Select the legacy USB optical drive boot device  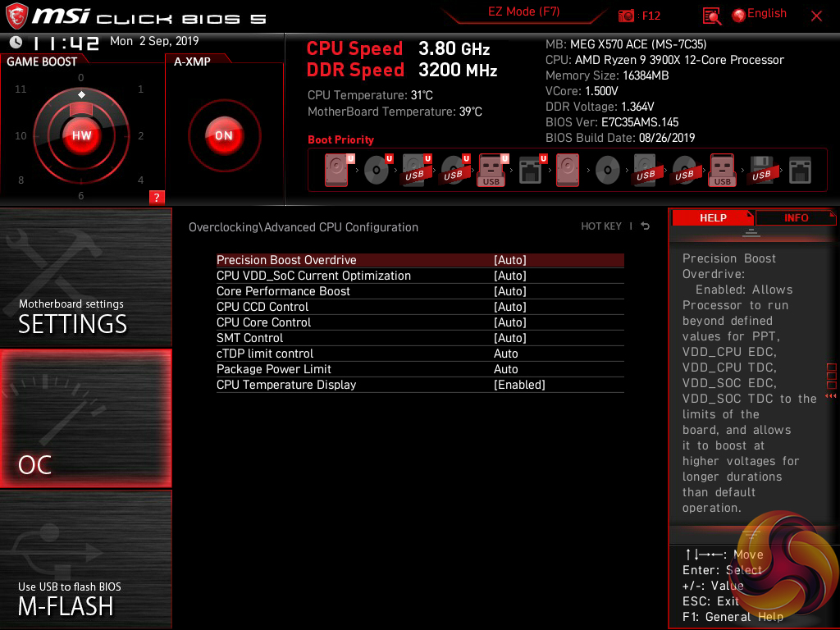(x=684, y=171)
